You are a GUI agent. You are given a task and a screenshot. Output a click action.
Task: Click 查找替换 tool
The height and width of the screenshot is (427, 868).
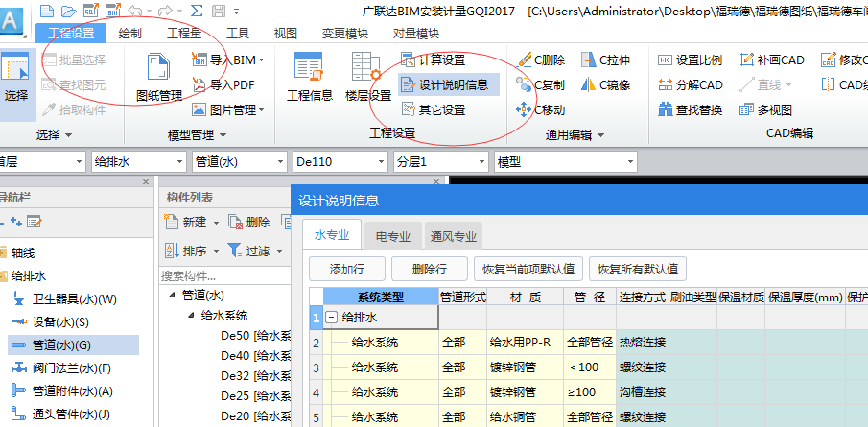[691, 109]
